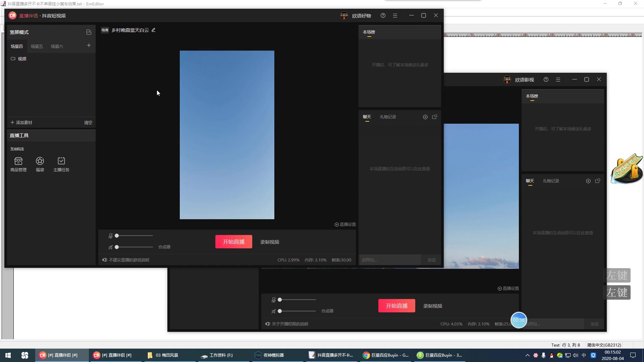This screenshot has height=362, width=644.
Task: Mute speaker icon in 欣语影视 window
Action: coord(274,311)
